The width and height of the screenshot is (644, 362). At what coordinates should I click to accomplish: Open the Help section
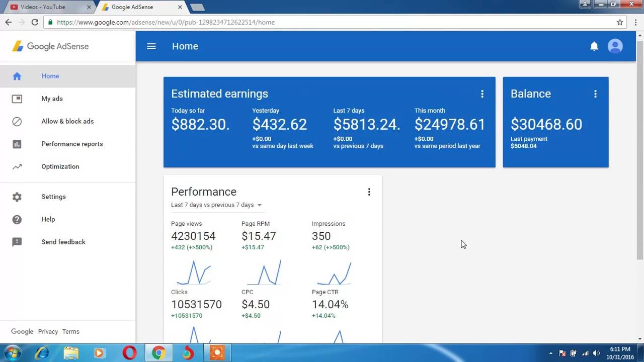48,219
